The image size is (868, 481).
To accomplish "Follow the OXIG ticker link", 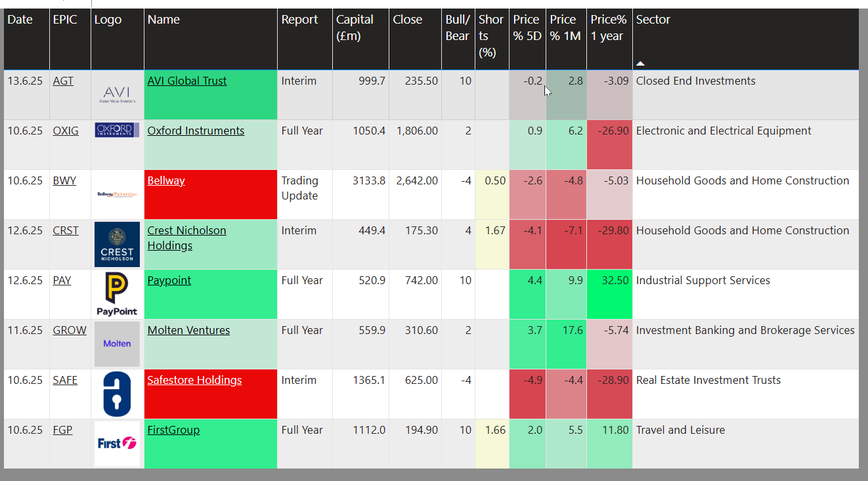I will [66, 131].
